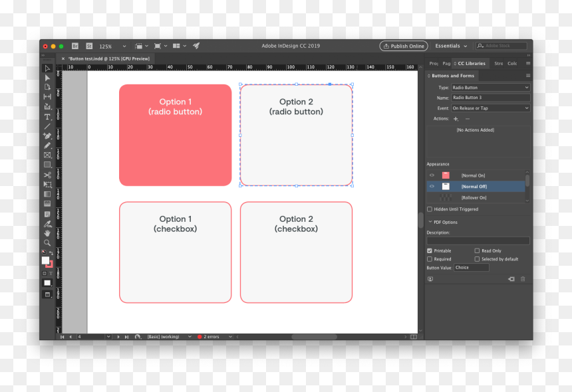Open the preflight profile dropdown (Basic)

(x=190, y=337)
